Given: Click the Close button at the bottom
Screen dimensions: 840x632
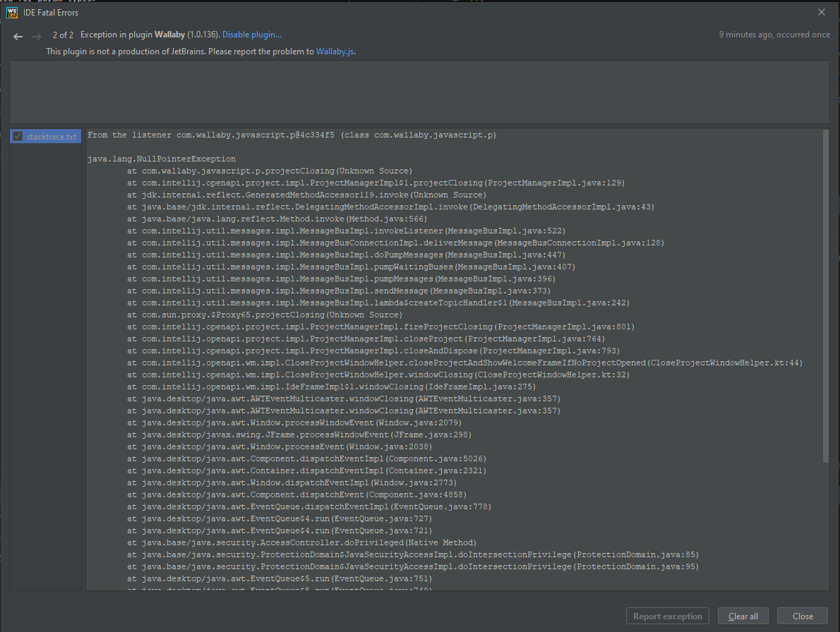Looking at the screenshot, I should [x=803, y=616].
